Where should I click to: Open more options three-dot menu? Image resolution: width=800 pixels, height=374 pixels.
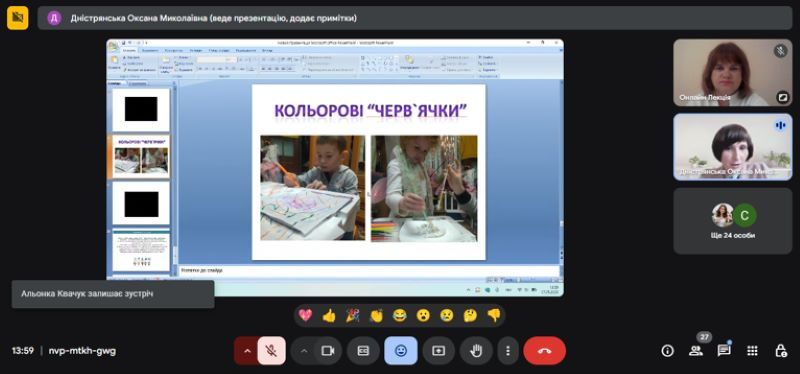click(508, 351)
